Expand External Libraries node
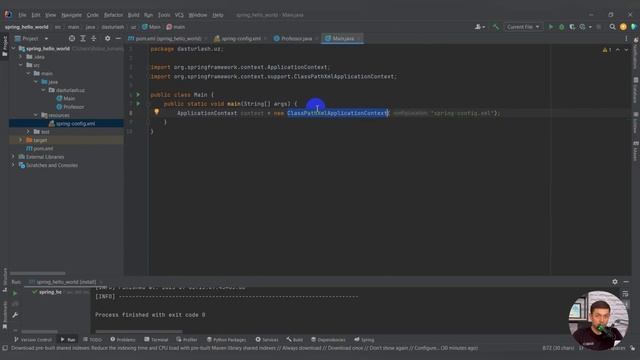This screenshot has height=360, width=640. [x=13, y=157]
